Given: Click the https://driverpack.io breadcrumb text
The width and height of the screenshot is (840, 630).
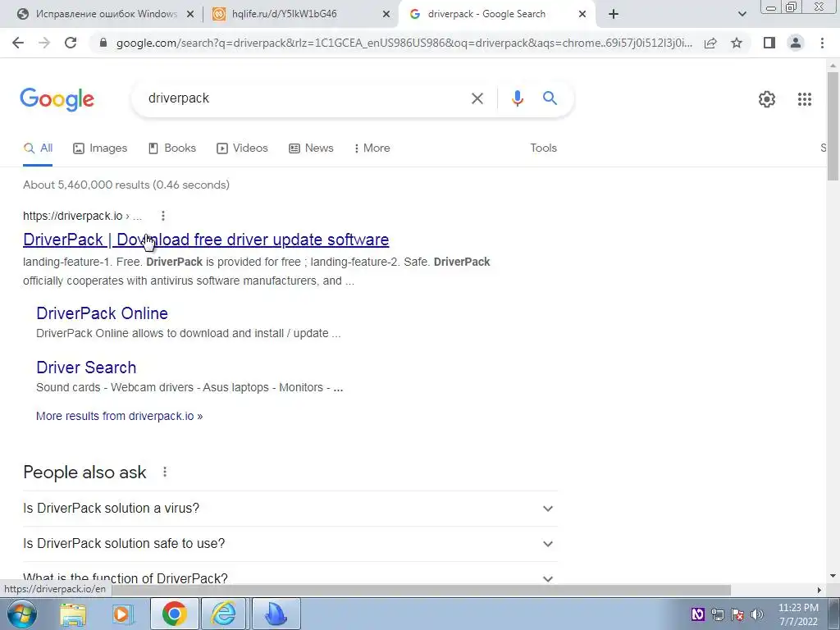Looking at the screenshot, I should (72, 216).
